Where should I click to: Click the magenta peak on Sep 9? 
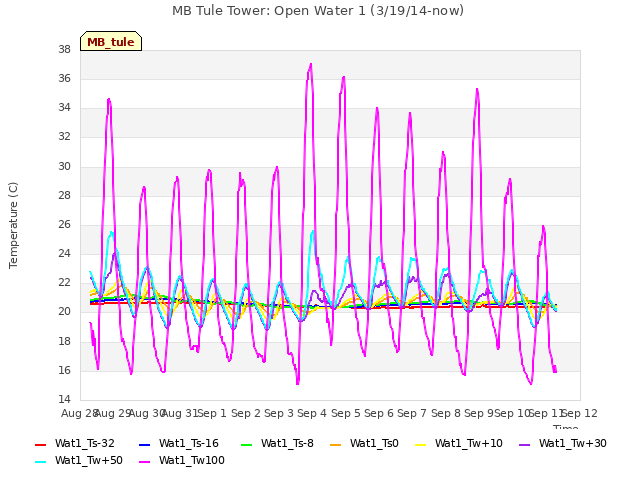pyautogui.click(x=477, y=89)
